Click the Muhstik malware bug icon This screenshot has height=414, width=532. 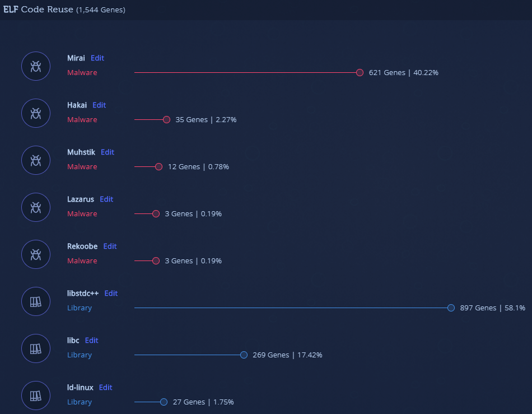pos(35,160)
